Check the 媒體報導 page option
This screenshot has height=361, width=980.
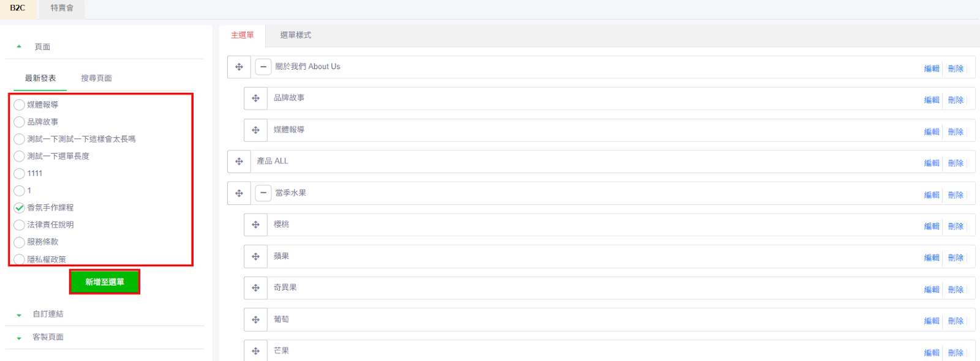tap(20, 105)
